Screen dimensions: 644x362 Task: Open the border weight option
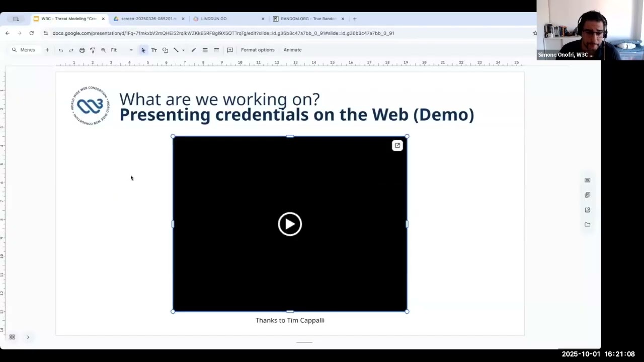pos(205,50)
